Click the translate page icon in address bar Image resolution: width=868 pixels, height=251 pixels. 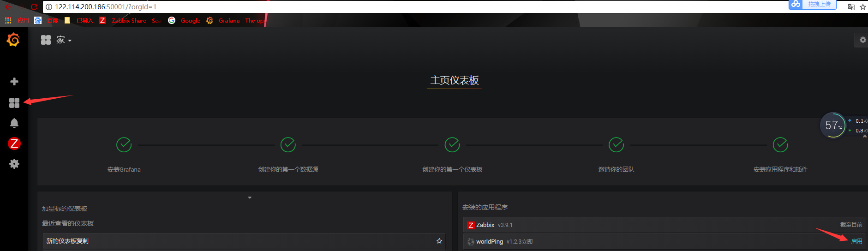click(851, 7)
